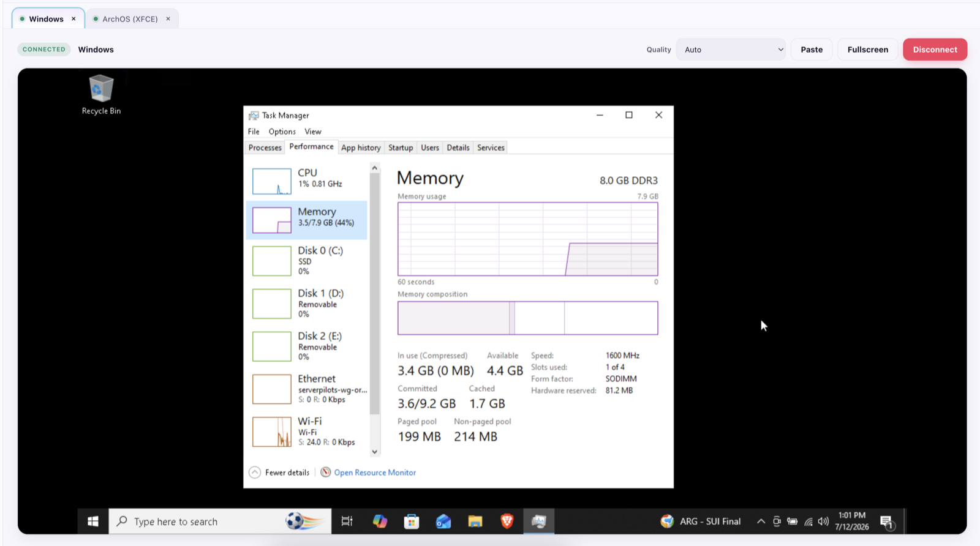Click the 8.0 GB DDR3 label
Screen dimensions: 980x546
tap(628, 181)
